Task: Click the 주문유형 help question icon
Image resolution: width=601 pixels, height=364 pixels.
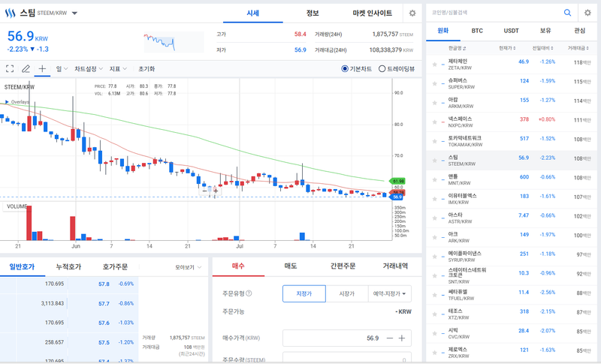Action: [x=249, y=293]
